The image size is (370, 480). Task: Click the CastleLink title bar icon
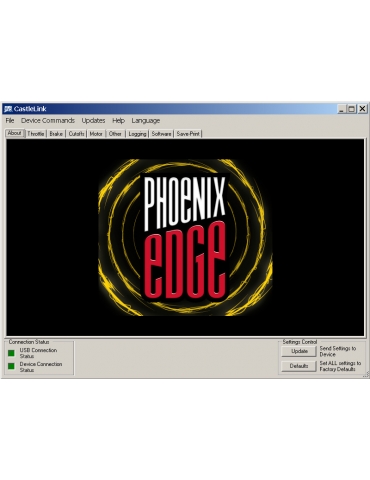8,109
